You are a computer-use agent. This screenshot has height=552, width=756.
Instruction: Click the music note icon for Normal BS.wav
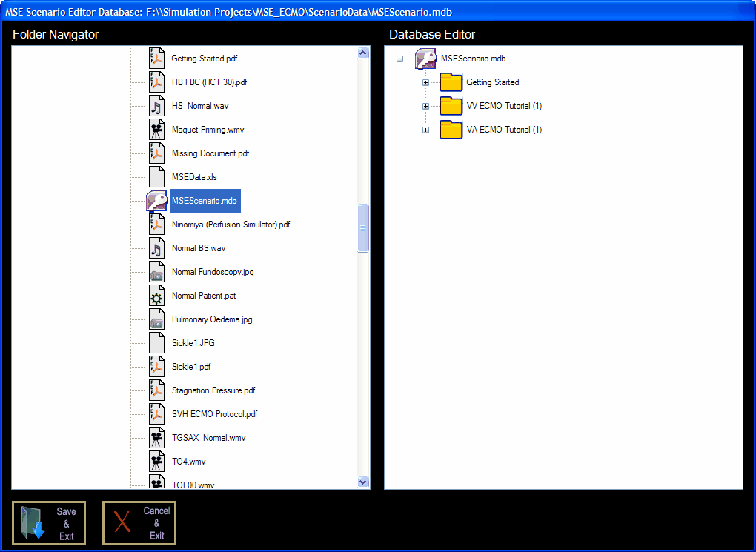point(156,247)
